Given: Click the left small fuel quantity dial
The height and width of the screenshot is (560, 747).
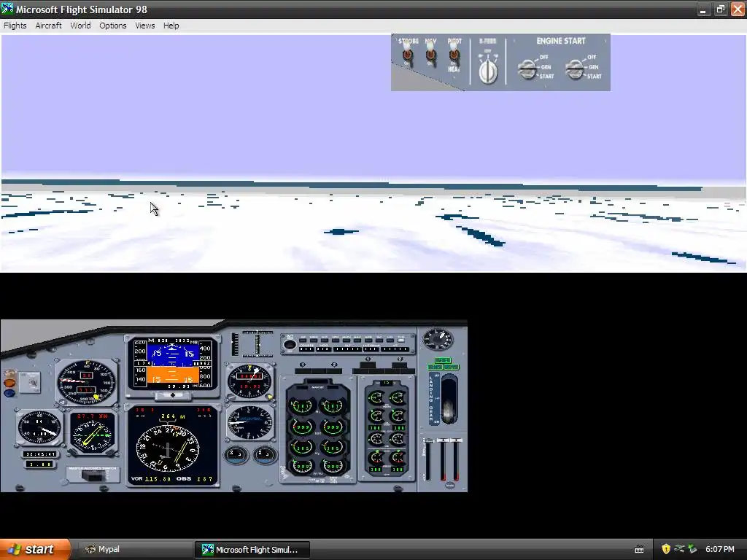Looking at the screenshot, I should 236,455.
